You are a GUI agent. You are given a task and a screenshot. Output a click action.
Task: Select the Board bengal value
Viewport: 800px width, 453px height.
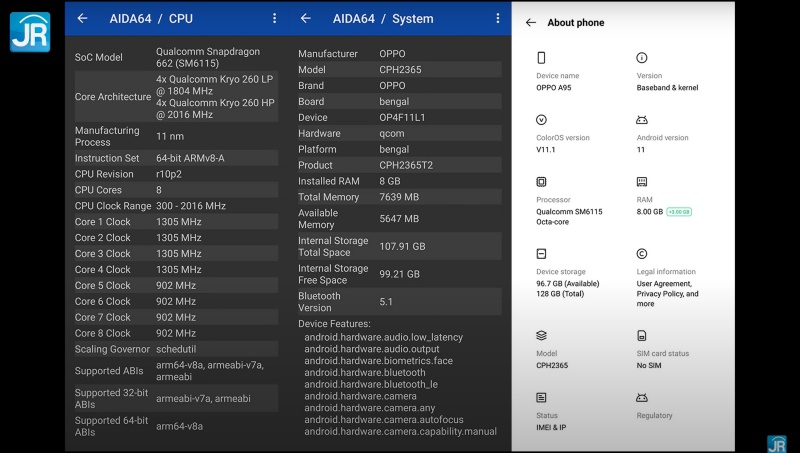click(394, 102)
